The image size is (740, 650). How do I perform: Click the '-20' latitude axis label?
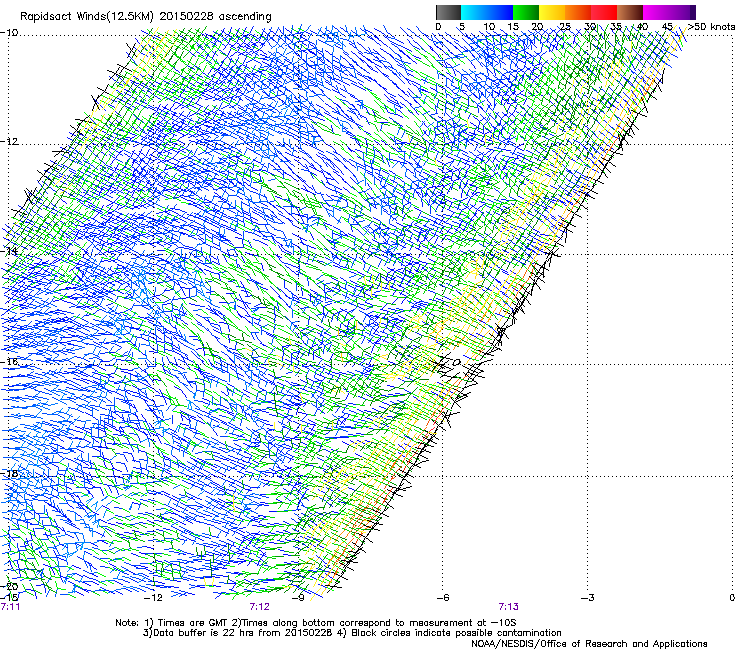point(9,586)
